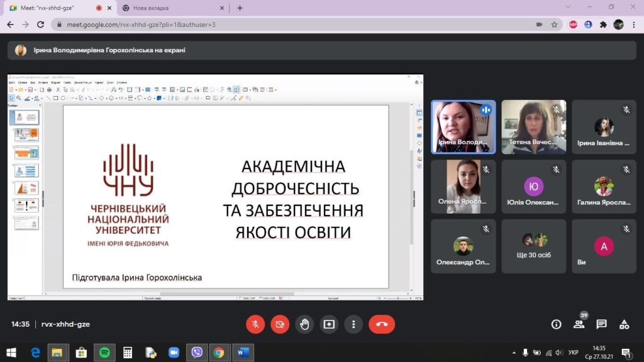Leave the call with the red hang-up button
Screen dimensions: 644x362
(x=382, y=324)
